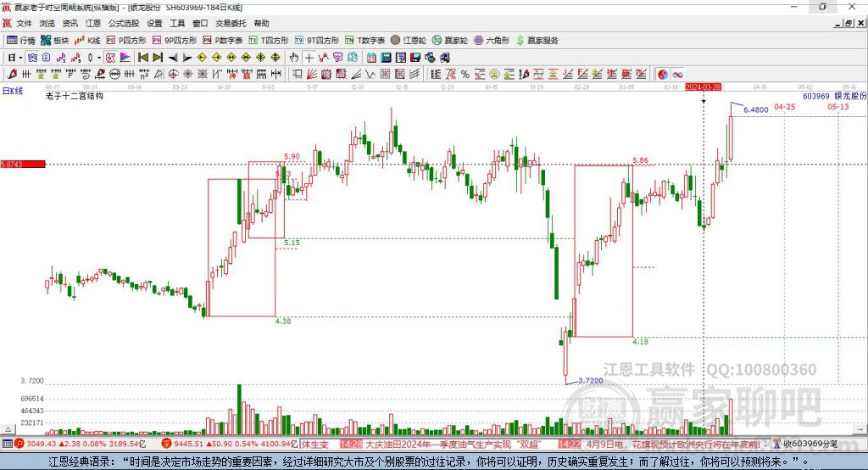The width and height of the screenshot is (868, 470).
Task: Select the circle target crosshair tool
Action: click(x=173, y=75)
